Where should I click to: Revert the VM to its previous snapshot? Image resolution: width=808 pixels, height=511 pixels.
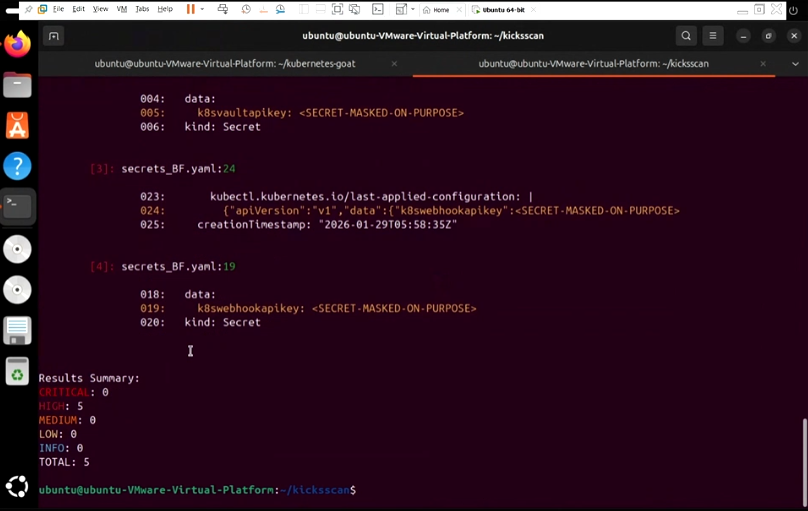pyautogui.click(x=263, y=9)
